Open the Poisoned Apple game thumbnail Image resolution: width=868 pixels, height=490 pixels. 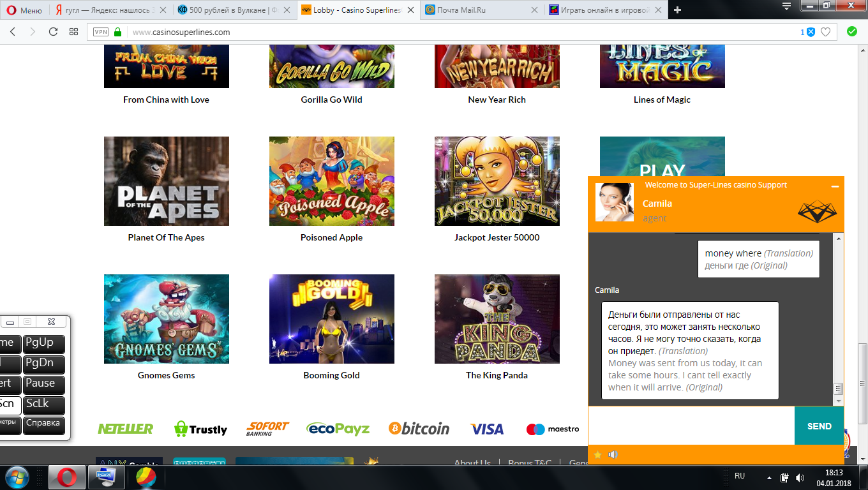[332, 181]
